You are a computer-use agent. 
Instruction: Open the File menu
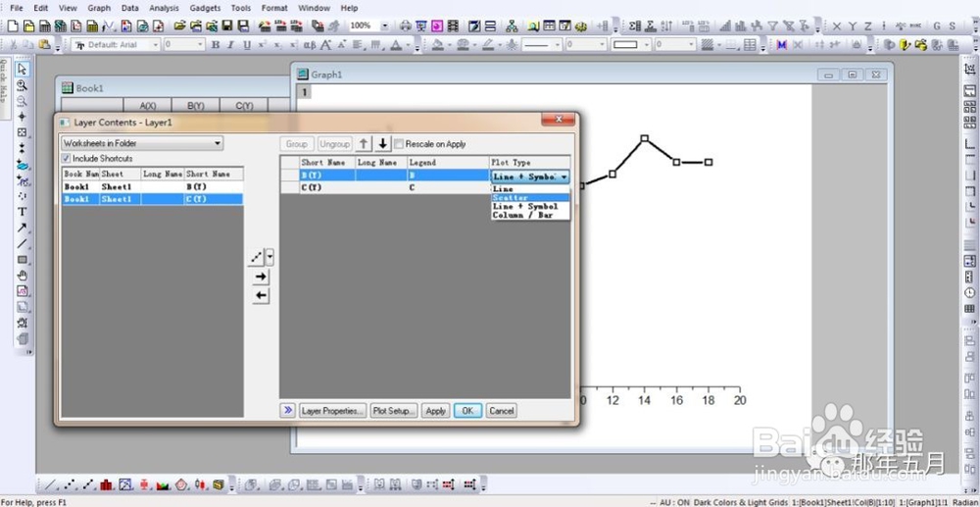click(x=17, y=8)
